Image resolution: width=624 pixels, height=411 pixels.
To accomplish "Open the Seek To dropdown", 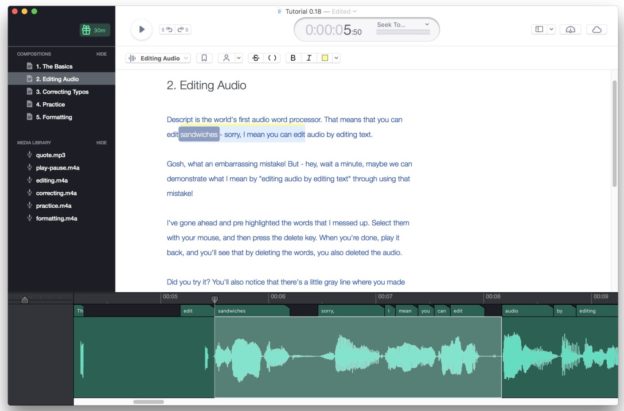I will 403,24.
